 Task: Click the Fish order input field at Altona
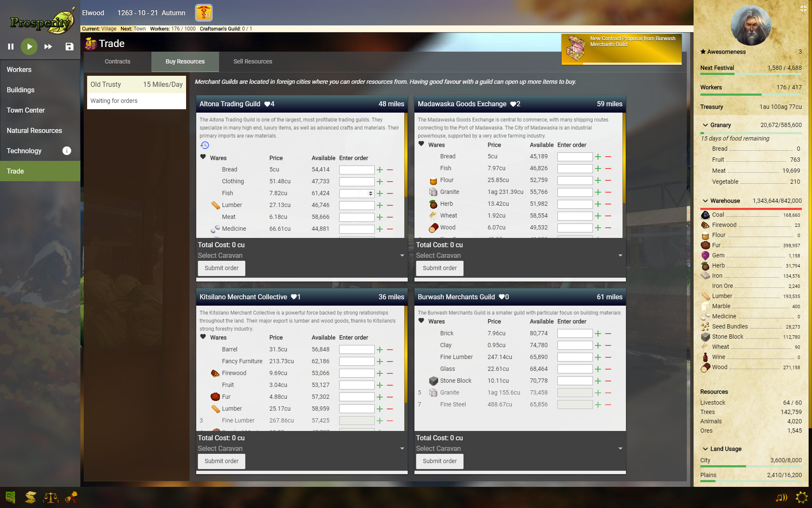[x=355, y=193]
